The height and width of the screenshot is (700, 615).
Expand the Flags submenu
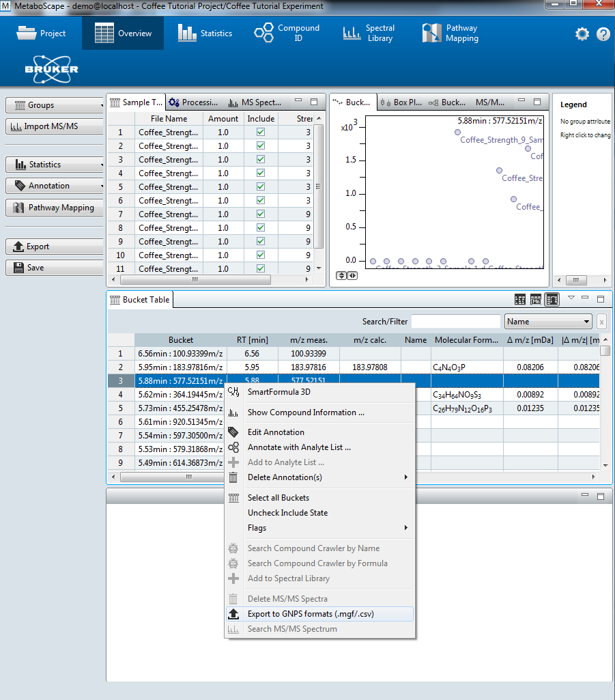pos(319,528)
